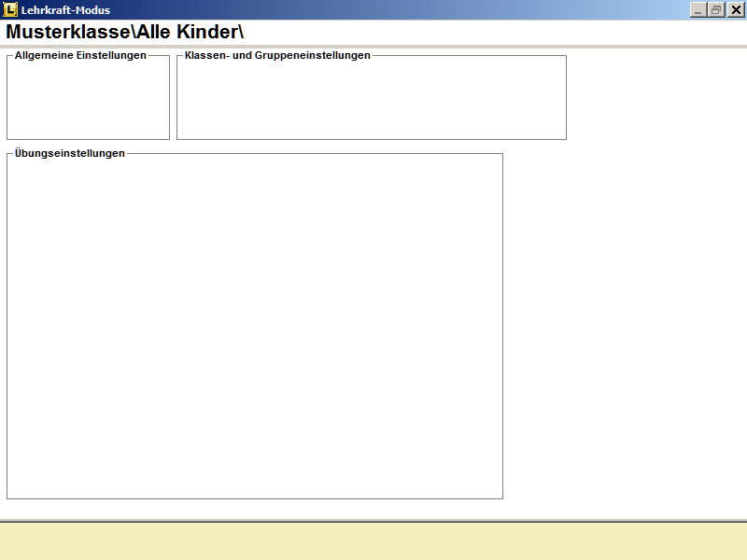Viewport: 747px width, 560px height.
Task: Click the Klassen- und Gruppeneinstellungen group label
Action: 277,55
